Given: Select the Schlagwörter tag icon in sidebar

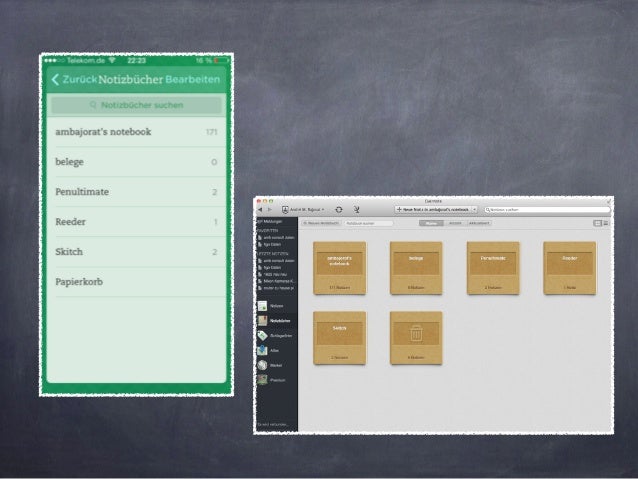Looking at the screenshot, I should pos(262,336).
